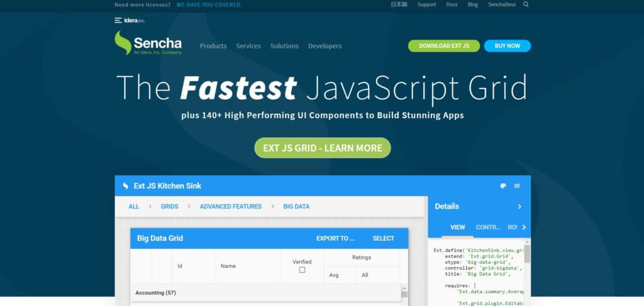Open the Developers menu

click(325, 46)
